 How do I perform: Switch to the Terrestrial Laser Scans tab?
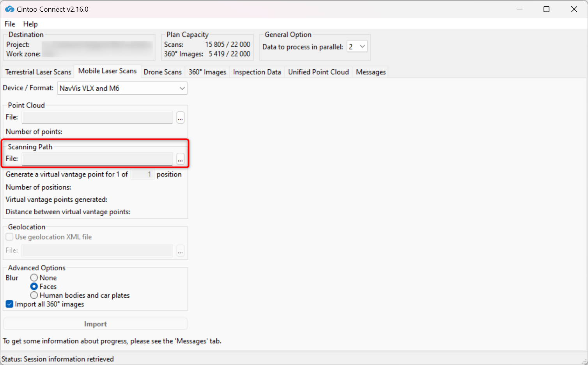[38, 72]
